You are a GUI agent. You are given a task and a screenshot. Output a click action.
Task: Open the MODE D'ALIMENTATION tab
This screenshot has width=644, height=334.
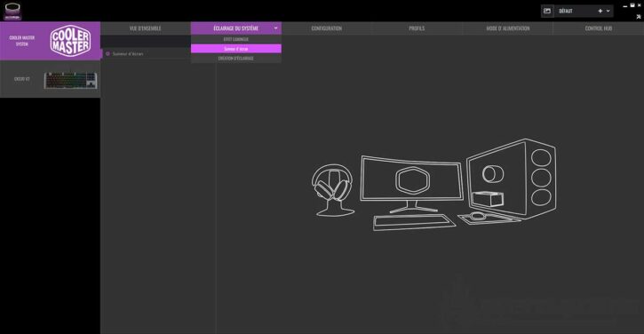tap(507, 28)
